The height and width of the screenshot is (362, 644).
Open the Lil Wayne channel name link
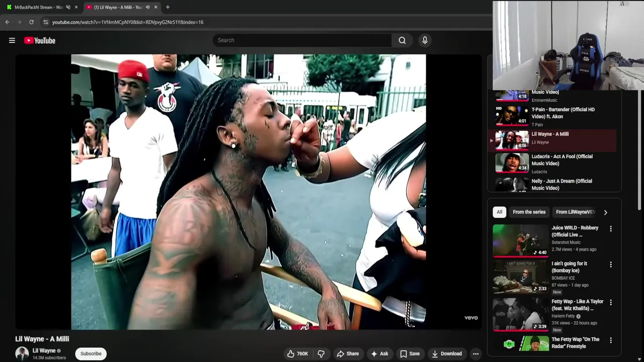pyautogui.click(x=44, y=350)
